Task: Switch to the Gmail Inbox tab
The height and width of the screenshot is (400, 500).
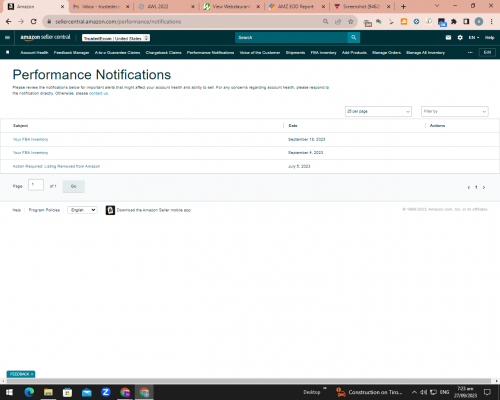Action: pyautogui.click(x=101, y=6)
